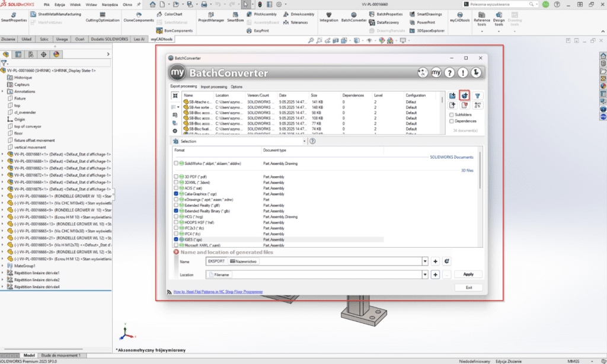Open DriveAssembly tool
This screenshot has height=364, width=607.
click(299, 14)
